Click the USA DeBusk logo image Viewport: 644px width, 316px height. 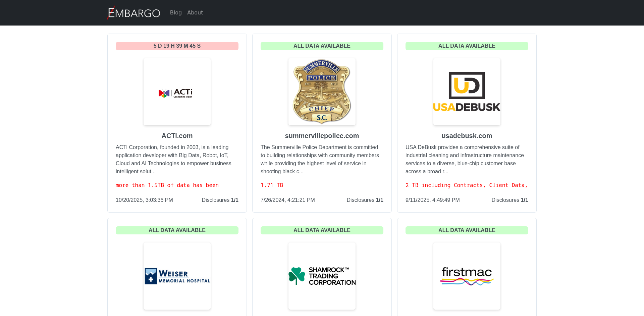point(467,92)
